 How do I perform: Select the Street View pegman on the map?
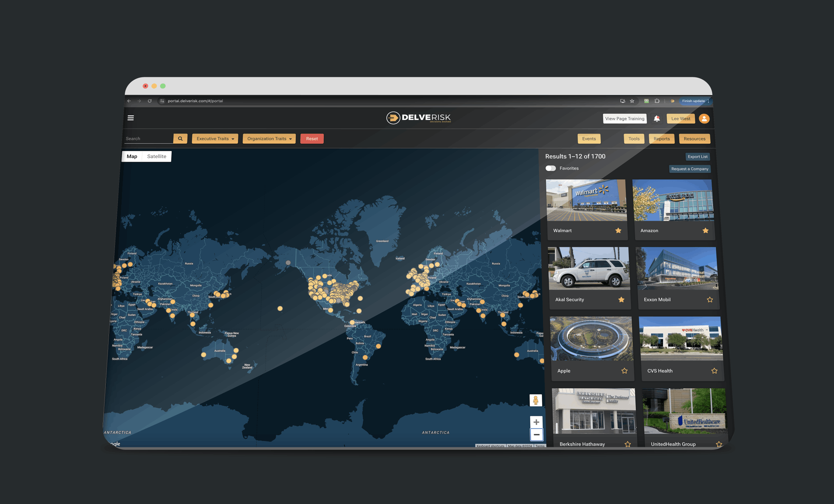click(536, 400)
